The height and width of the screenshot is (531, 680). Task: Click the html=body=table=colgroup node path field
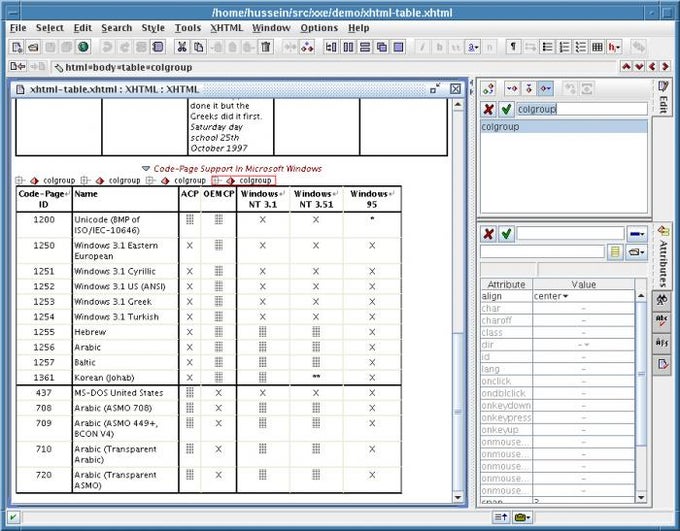(x=334, y=68)
